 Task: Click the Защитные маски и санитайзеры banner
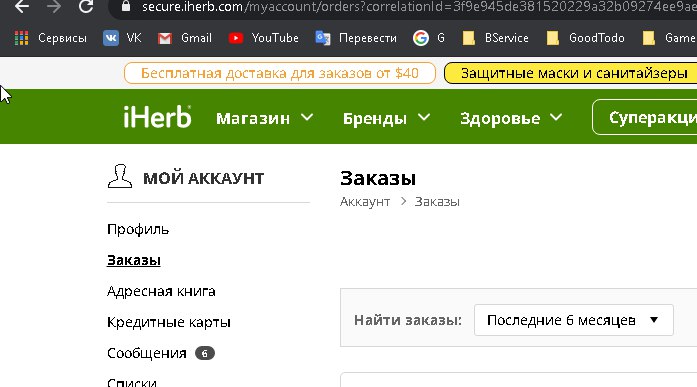pos(571,73)
